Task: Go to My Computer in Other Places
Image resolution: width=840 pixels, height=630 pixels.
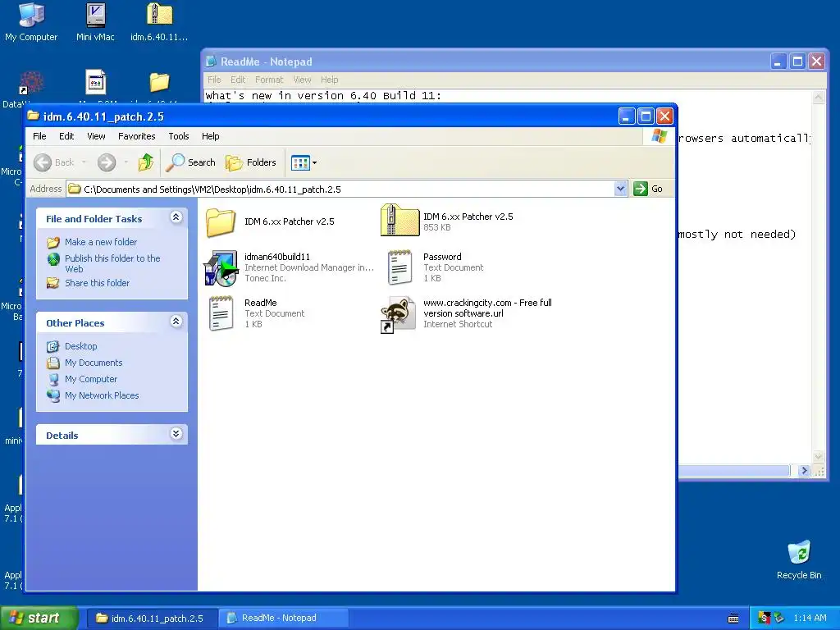Action: pos(91,379)
